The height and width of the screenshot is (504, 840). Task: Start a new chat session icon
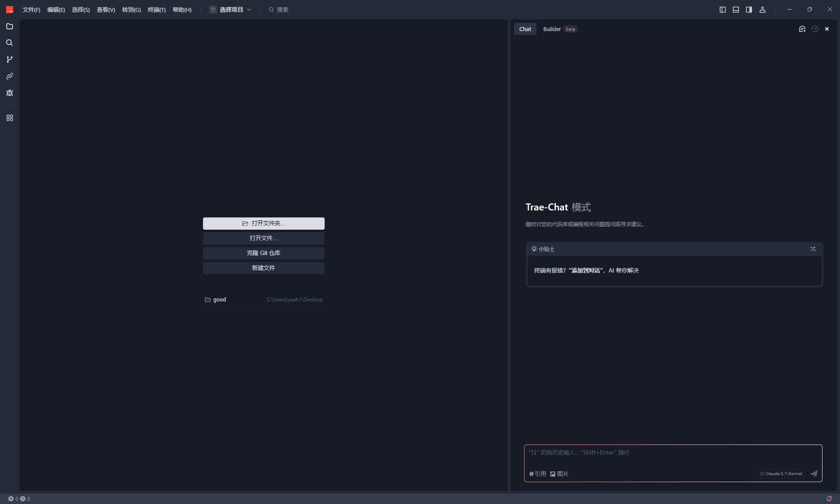802,29
